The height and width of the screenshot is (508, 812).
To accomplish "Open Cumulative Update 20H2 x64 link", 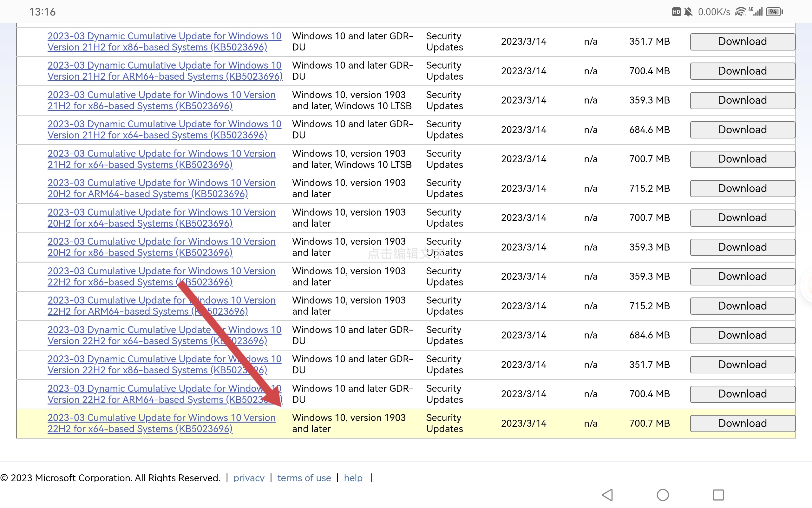I will click(161, 218).
